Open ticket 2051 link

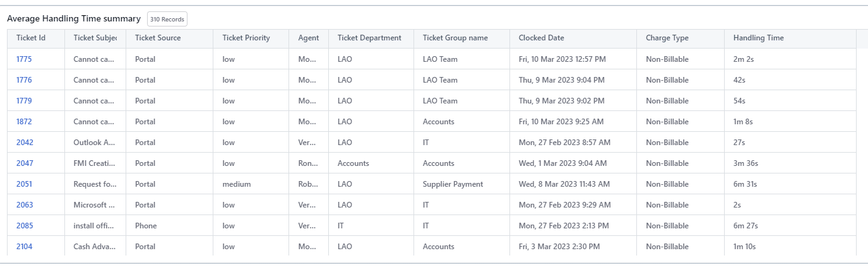tap(24, 184)
